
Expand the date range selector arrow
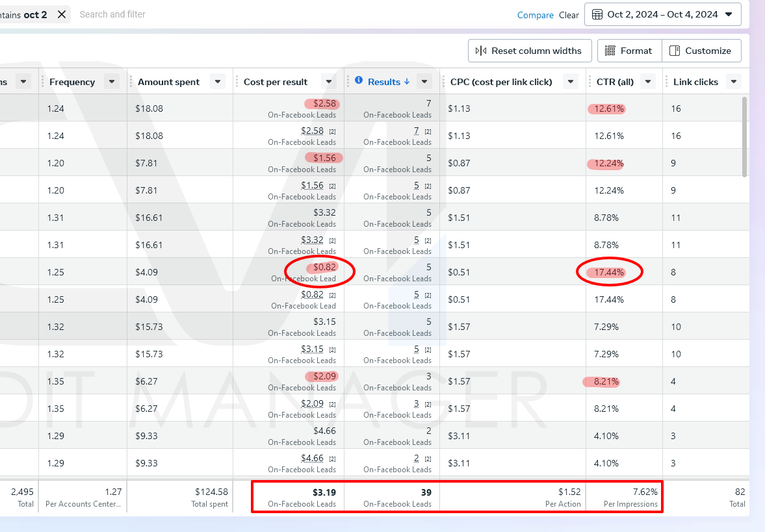pos(729,14)
